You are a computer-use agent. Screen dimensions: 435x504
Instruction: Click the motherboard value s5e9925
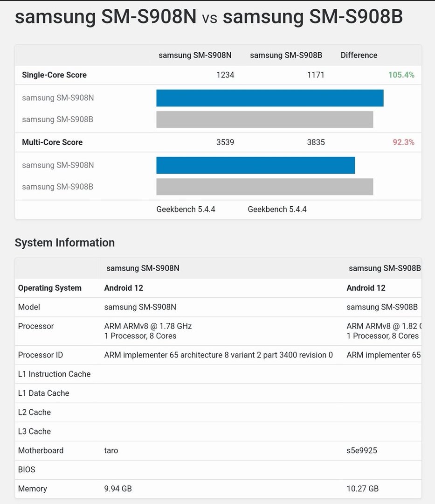(x=362, y=451)
